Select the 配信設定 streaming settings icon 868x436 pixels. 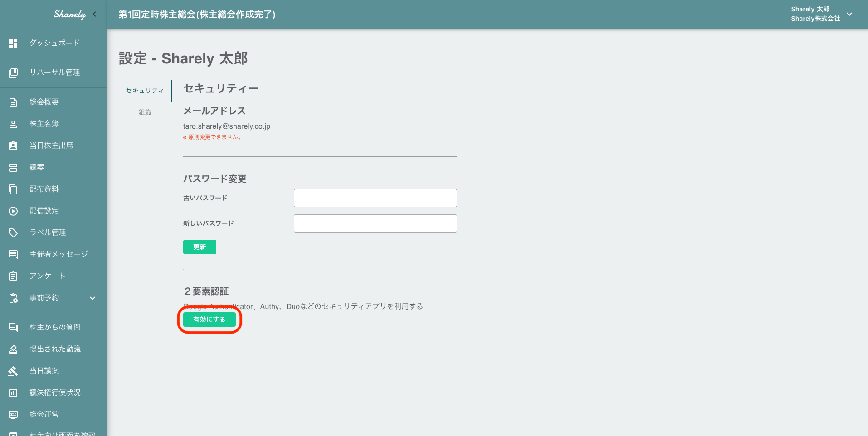coord(13,210)
